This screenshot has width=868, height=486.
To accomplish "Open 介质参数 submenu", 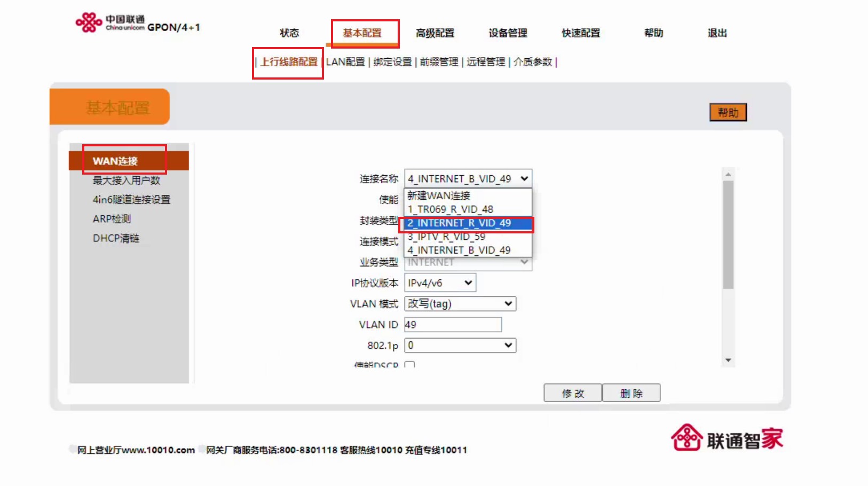I will pos(533,62).
